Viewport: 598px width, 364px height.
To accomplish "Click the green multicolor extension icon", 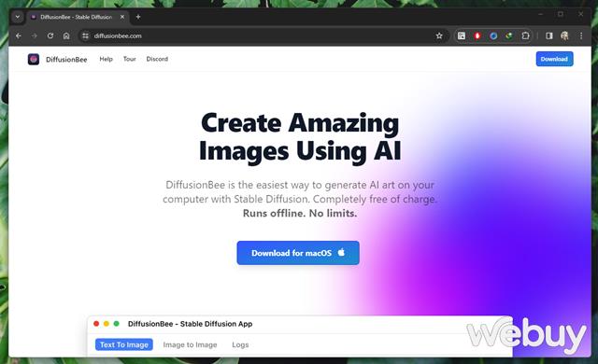I will tap(509, 35).
